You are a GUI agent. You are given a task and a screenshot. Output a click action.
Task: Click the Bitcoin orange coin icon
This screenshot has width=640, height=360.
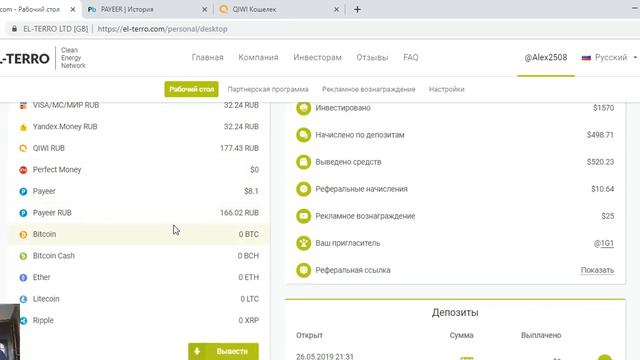pyautogui.click(x=23, y=235)
